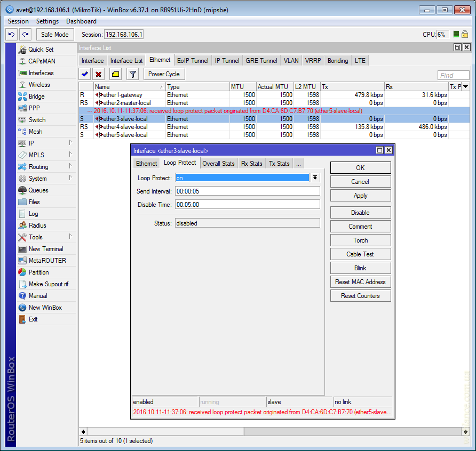Open column selector dropdown in table header
This screenshot has width=476, height=451.
pyautogui.click(x=465, y=87)
